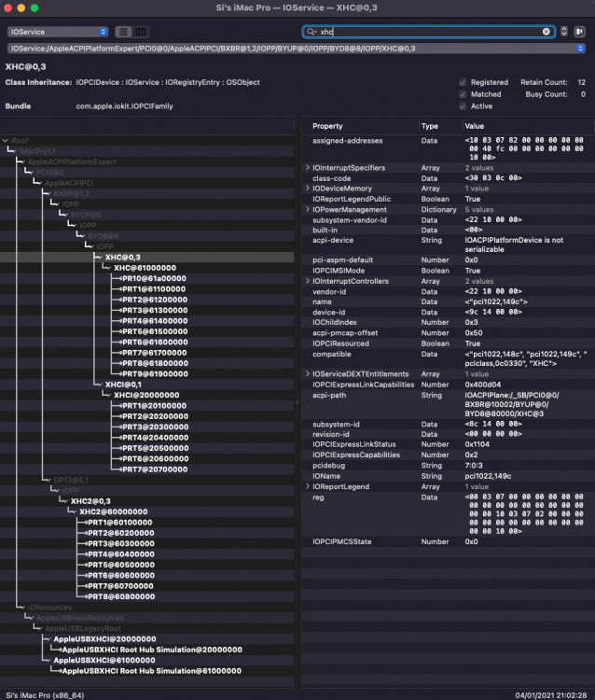Select Root Hub Simulation@20000000 entry
The width and height of the screenshot is (595, 700).
[152, 650]
